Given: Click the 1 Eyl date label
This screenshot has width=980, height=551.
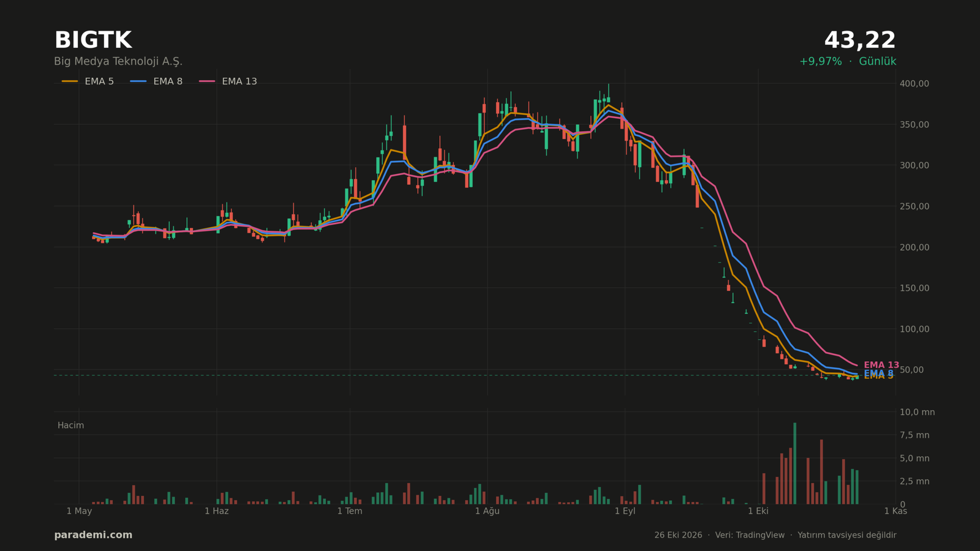Looking at the screenshot, I should [x=625, y=511].
